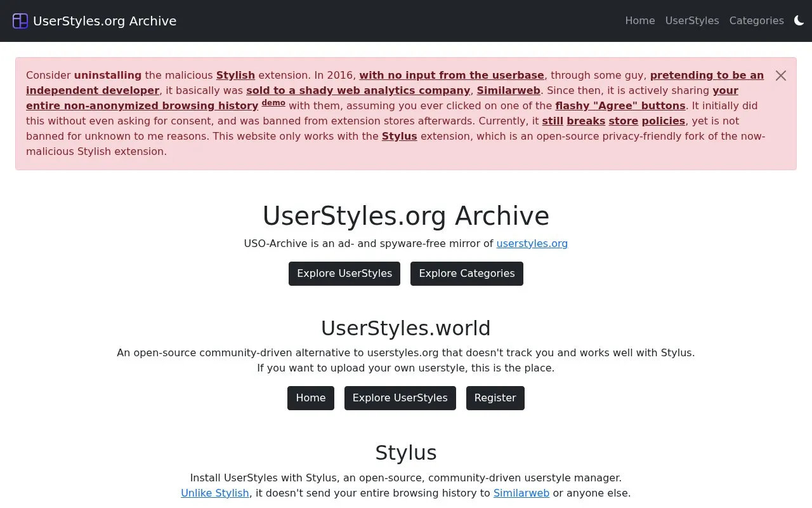This screenshot has width=812, height=508.
Task: Click Explore UserStyles under UserStyles.world
Action: coord(400,398)
